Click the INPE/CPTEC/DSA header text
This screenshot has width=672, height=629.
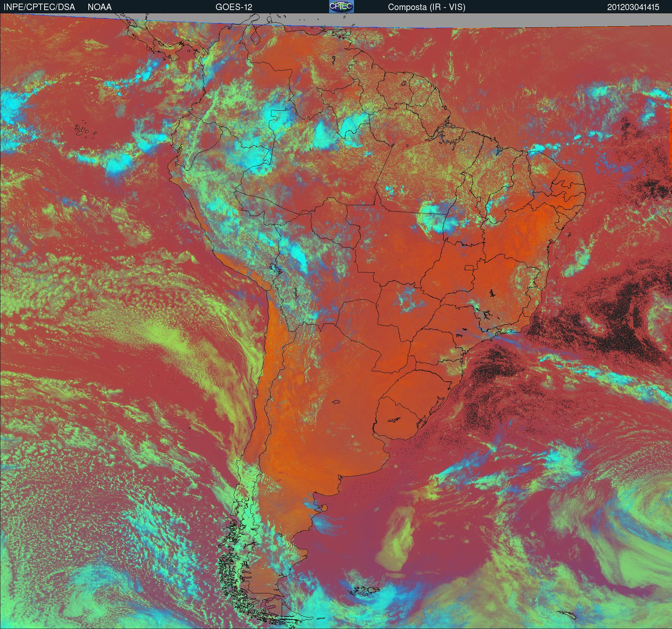tap(40, 7)
